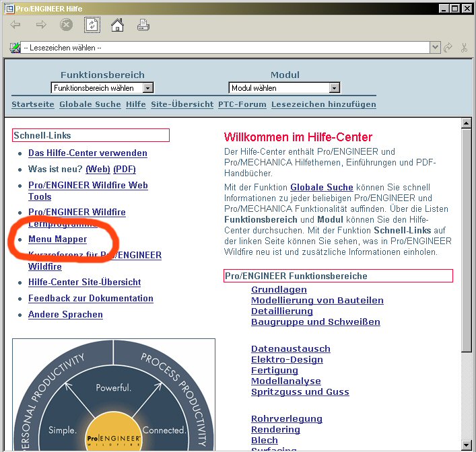Open Globale Suche in navigation bar

click(x=90, y=104)
